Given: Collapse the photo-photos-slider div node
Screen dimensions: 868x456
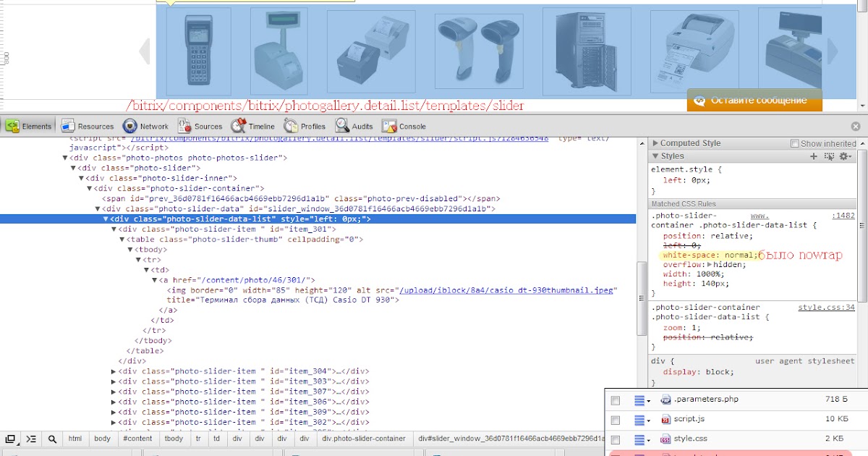Looking at the screenshot, I should (65, 158).
